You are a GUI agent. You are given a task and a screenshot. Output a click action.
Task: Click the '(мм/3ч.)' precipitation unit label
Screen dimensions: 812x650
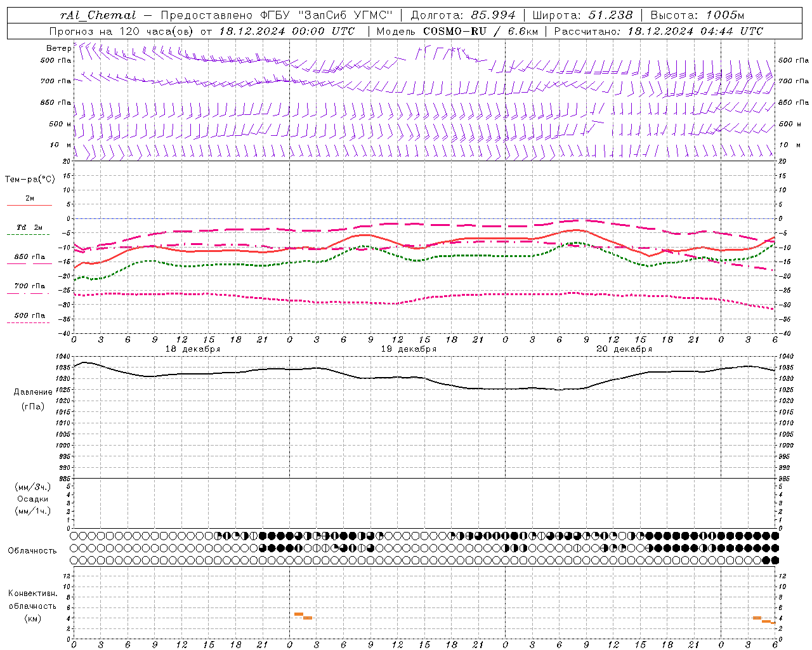coord(33,487)
